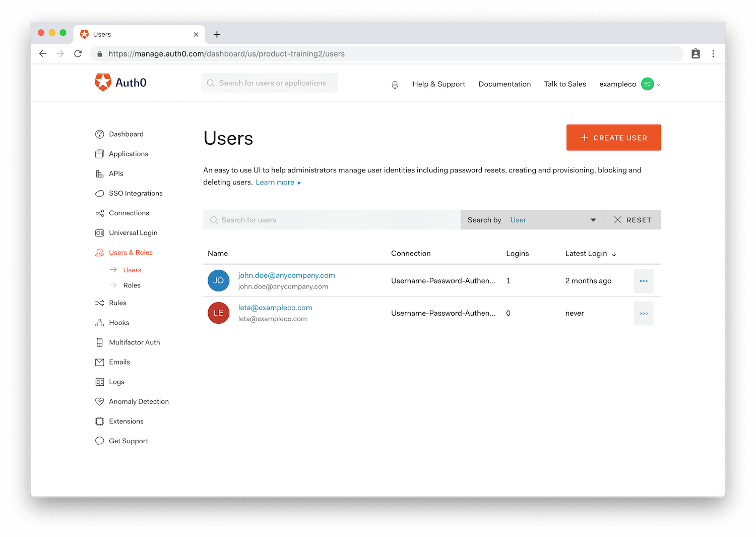Switch to the Users browser tab
Screen dimensions: 756x537
[x=139, y=34]
